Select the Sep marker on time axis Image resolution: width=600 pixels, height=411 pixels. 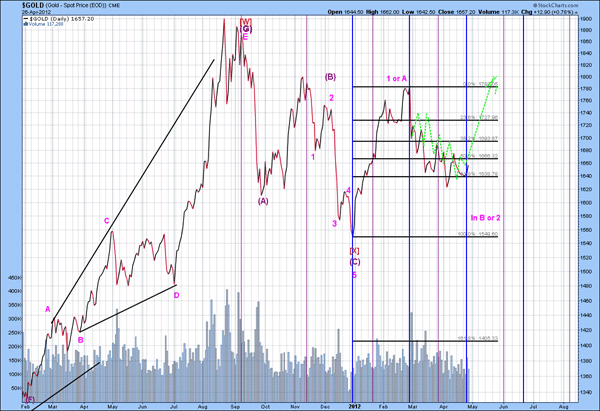coord(236,406)
